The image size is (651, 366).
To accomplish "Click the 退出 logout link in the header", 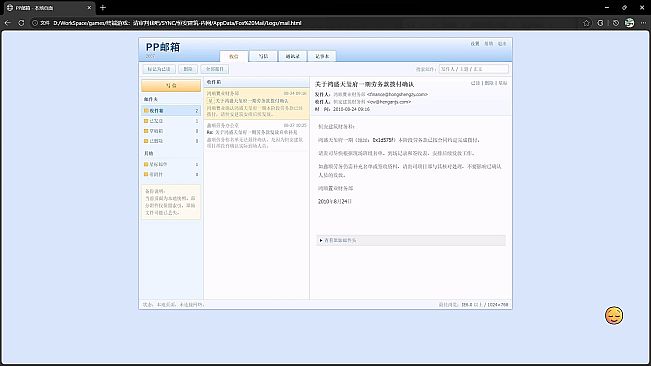I will point(502,44).
